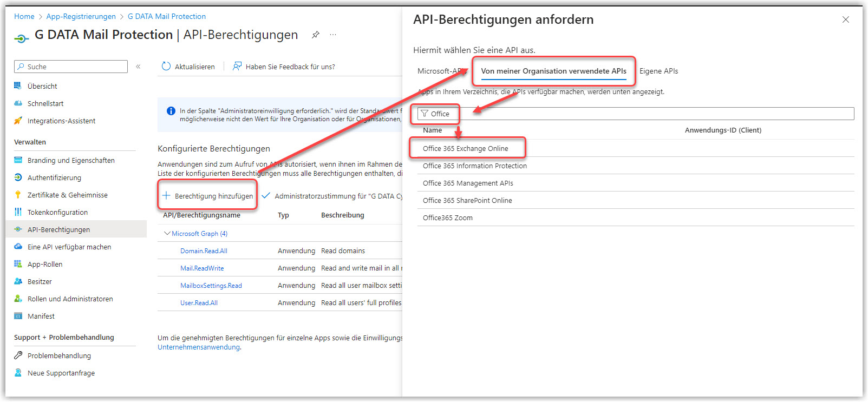Open Authentifizierung in the sidebar
The width and height of the screenshot is (868, 402).
coord(54,177)
